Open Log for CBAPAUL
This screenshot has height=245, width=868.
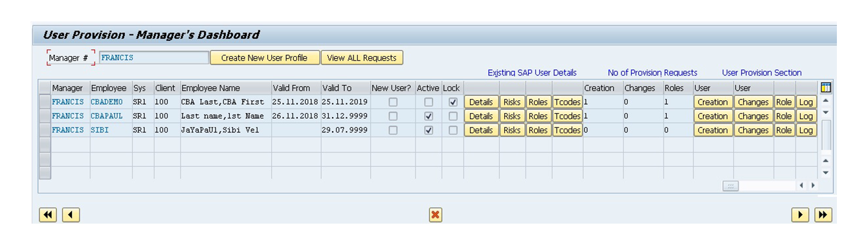pyautogui.click(x=806, y=116)
